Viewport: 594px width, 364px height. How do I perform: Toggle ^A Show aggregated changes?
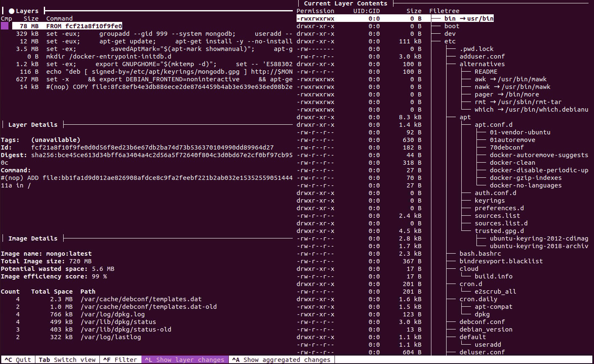pyautogui.click(x=281, y=360)
